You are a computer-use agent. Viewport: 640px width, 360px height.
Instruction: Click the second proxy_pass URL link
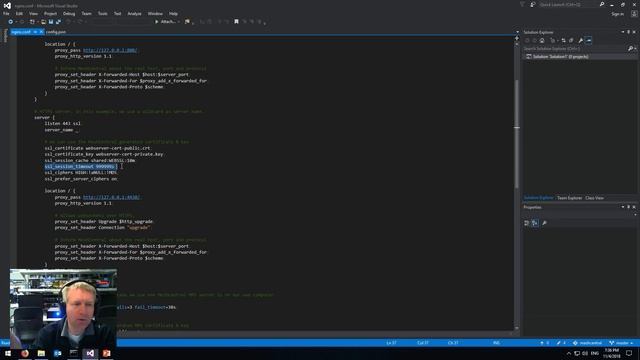click(x=111, y=197)
